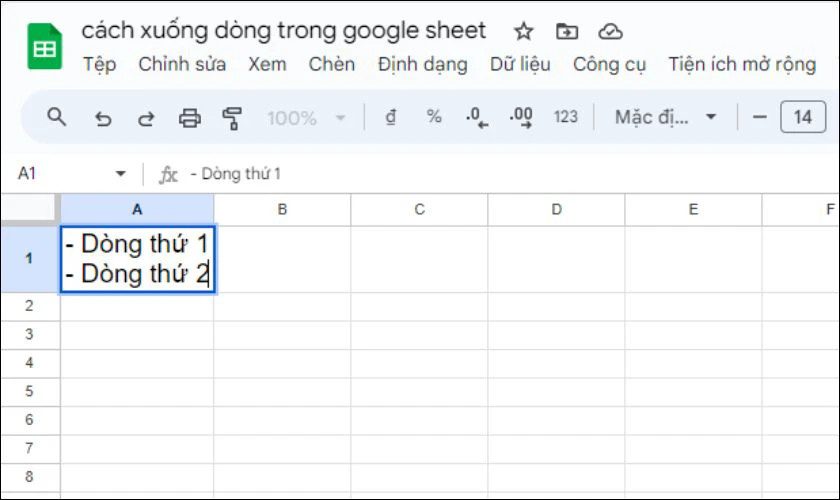Open the 123 more formats menu
This screenshot has height=500, width=840.
tap(566, 117)
